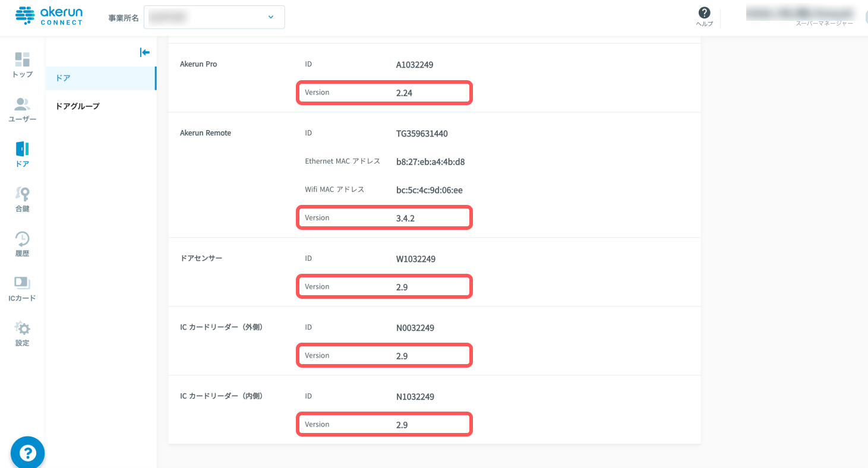Open the スーパーマネージャー account menu
The image size is (868, 468).
click(x=799, y=17)
